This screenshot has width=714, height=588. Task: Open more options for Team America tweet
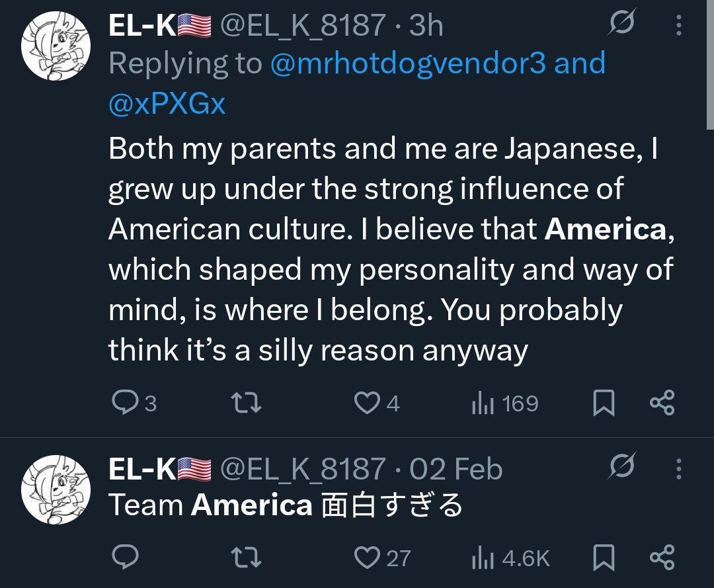pos(678,469)
